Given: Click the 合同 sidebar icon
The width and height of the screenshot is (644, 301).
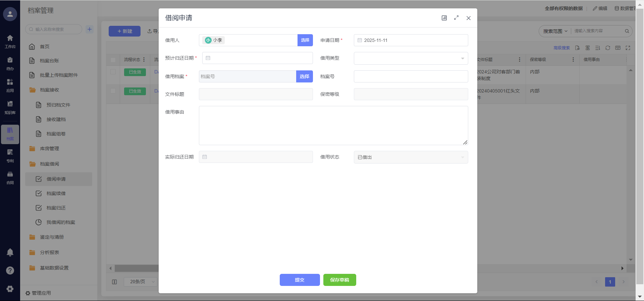Looking at the screenshot, I should coord(10,177).
